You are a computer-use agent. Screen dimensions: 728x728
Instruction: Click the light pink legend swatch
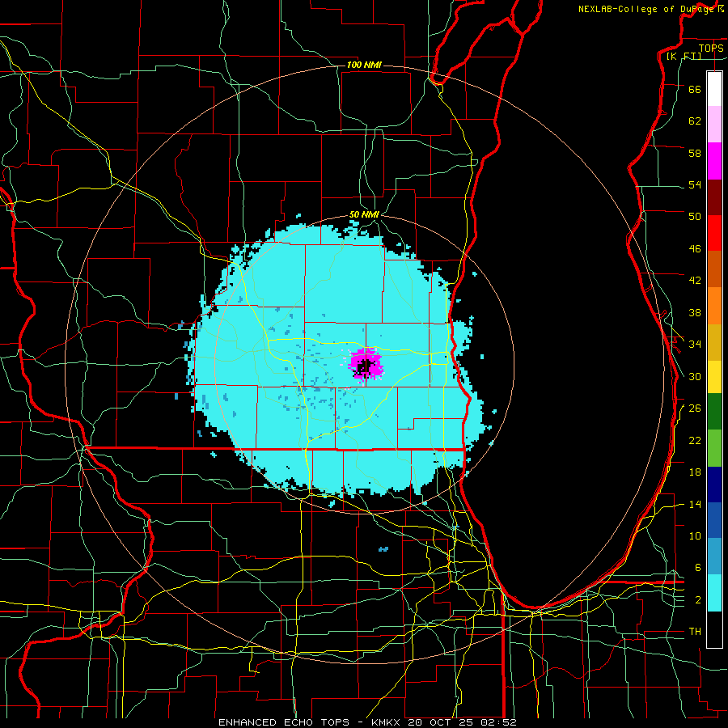pos(714,125)
